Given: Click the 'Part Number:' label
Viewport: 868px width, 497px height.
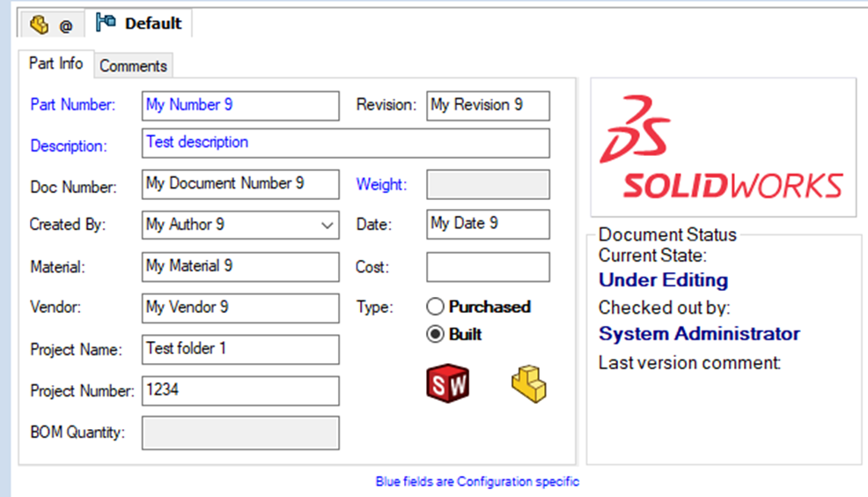Looking at the screenshot, I should pos(72,105).
